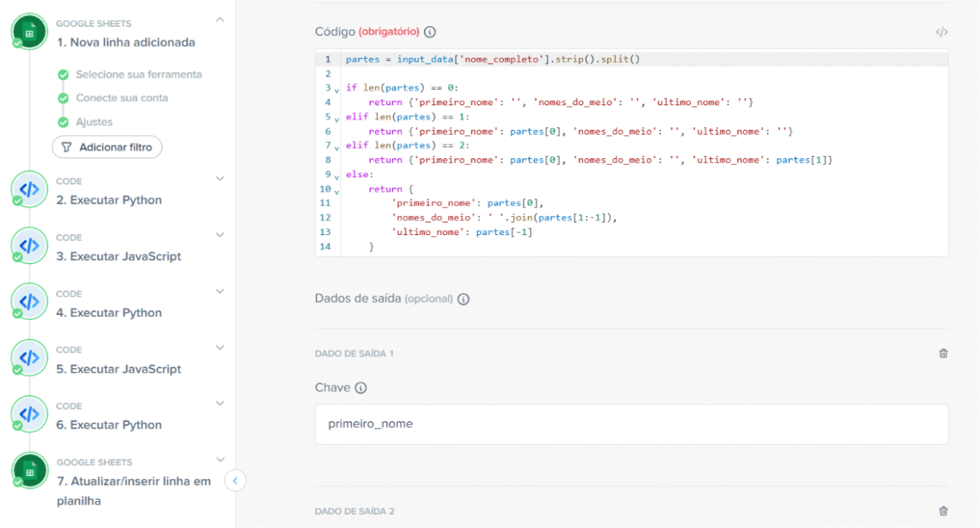Click the Adicionar filtro button
The height and width of the screenshot is (528, 980).
(x=107, y=148)
